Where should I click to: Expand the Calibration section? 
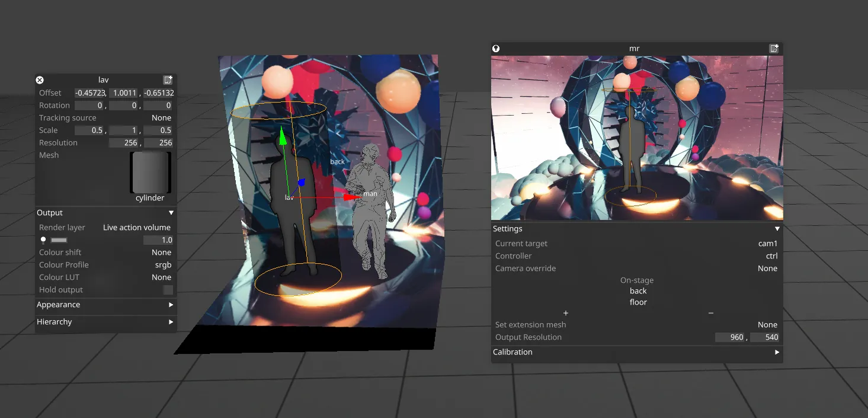coord(777,352)
